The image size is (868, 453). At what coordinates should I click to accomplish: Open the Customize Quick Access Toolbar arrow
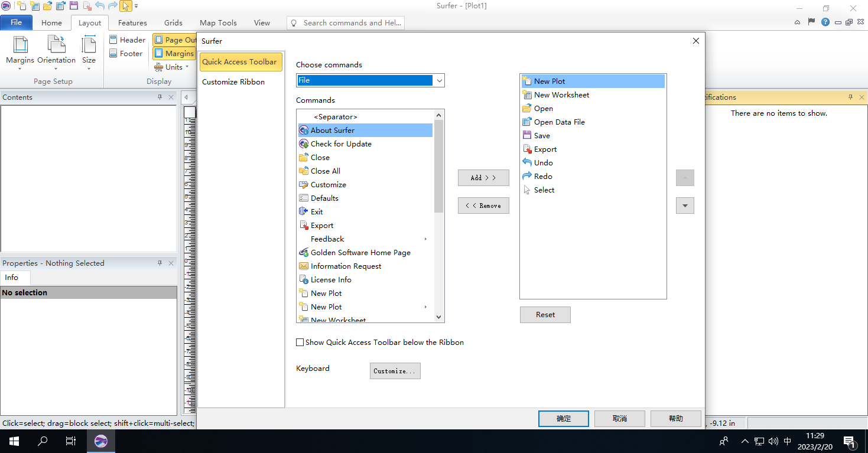tap(136, 6)
